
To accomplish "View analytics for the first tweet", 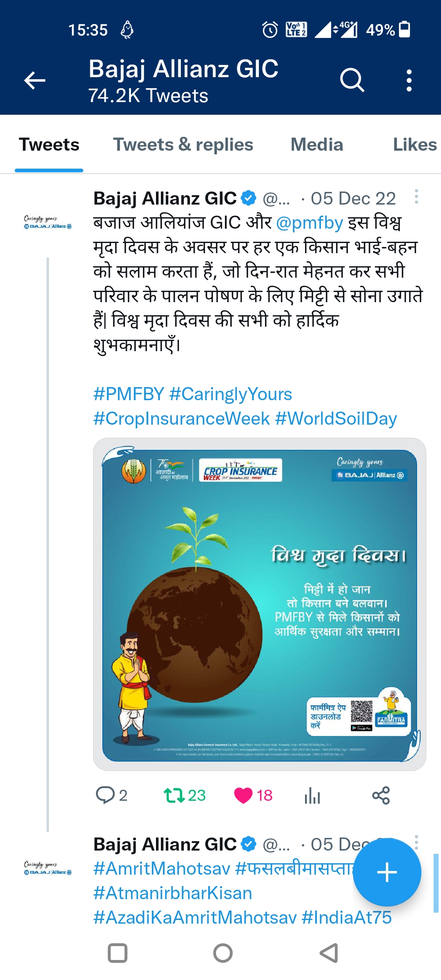I will click(x=312, y=795).
